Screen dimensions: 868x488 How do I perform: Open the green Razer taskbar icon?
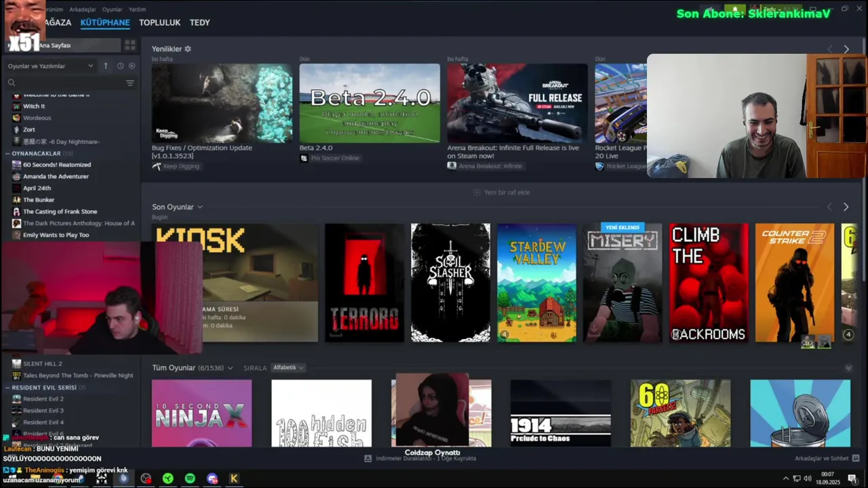pyautogui.click(x=167, y=479)
